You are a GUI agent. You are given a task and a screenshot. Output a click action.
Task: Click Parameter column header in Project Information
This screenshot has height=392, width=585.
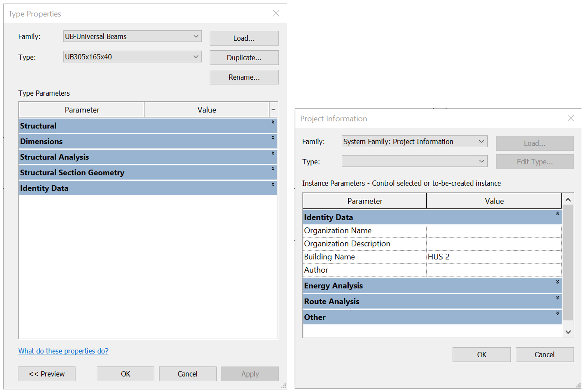(x=365, y=201)
